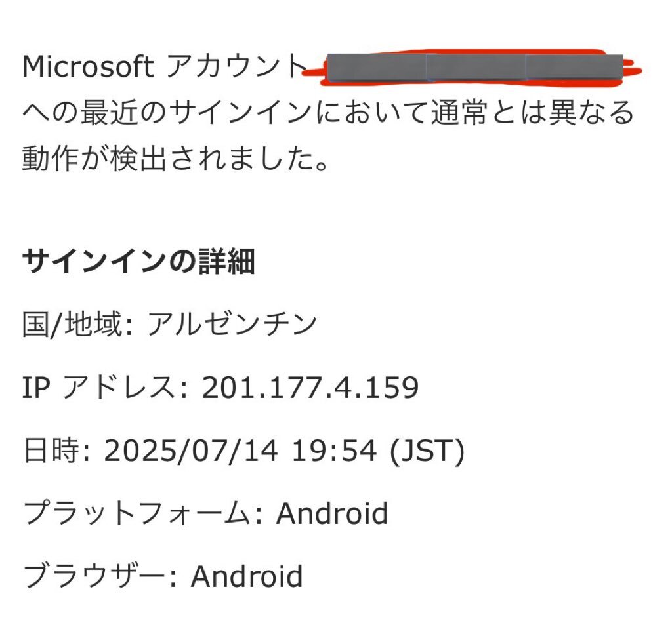The image size is (672, 621).
Task: Select the date 2025/07/14
Action: tap(190, 451)
